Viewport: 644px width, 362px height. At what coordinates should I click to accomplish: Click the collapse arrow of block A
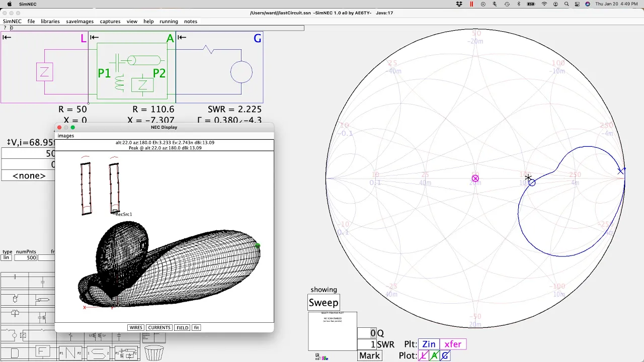coord(94,37)
